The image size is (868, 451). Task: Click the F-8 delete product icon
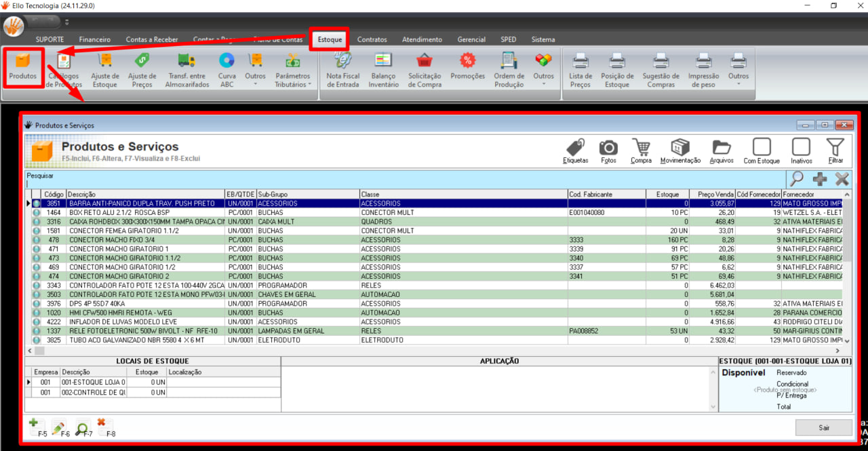[x=106, y=428]
